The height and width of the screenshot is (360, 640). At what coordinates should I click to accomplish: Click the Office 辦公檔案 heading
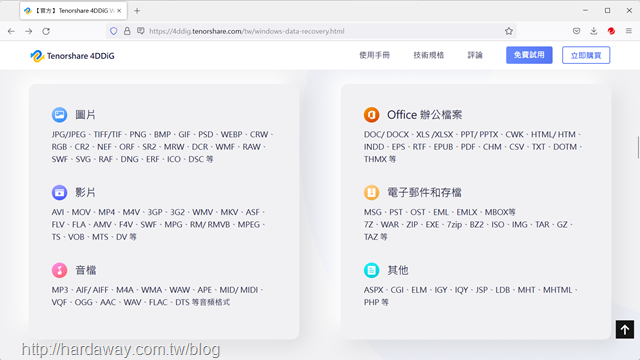(424, 115)
